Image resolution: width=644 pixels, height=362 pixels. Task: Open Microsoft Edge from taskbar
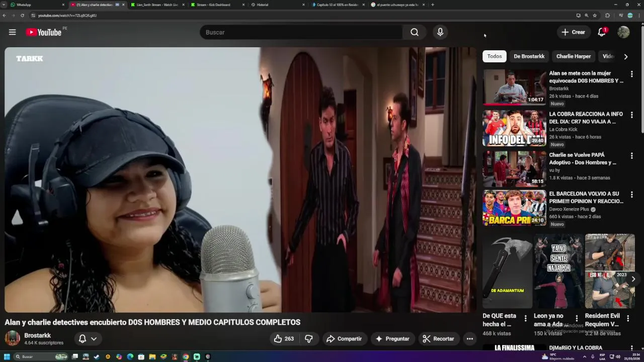click(x=130, y=356)
